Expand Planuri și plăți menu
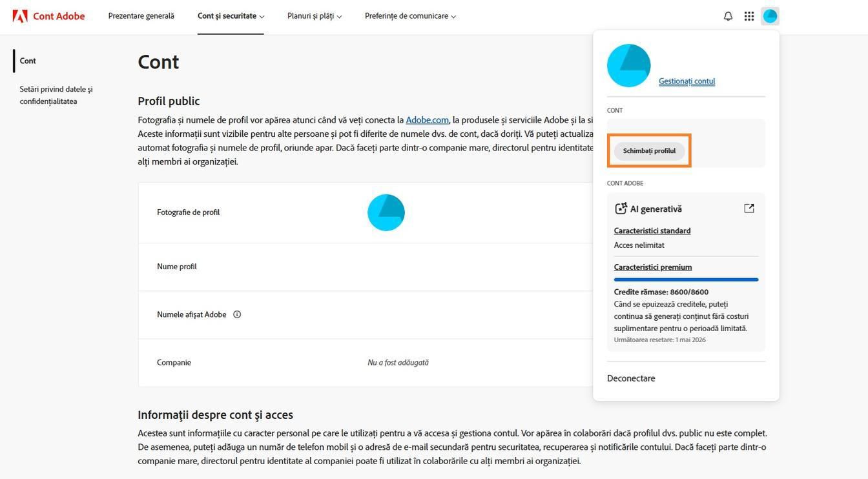Image resolution: width=868 pixels, height=479 pixels. 315,16
